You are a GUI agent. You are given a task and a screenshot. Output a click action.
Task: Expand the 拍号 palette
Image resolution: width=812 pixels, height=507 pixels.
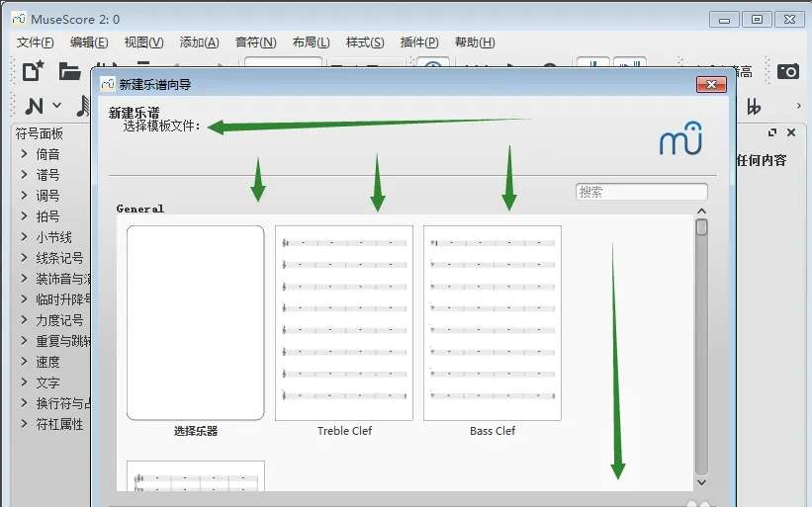[24, 215]
